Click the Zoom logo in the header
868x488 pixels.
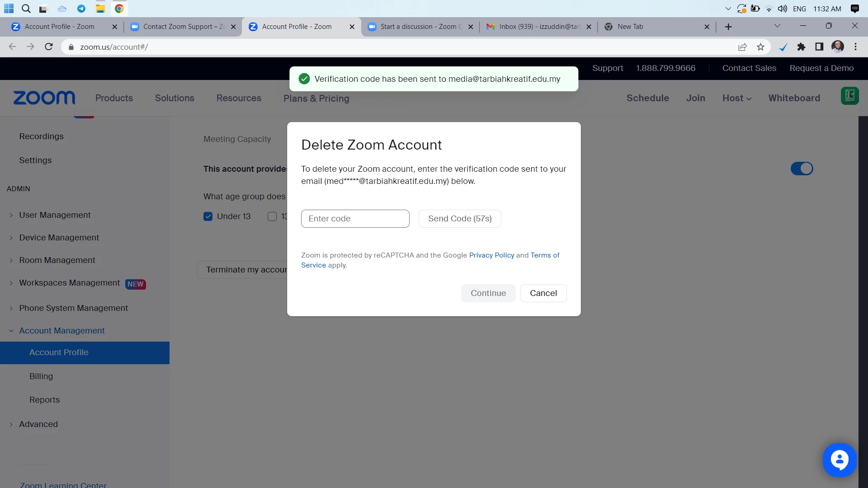point(44,98)
